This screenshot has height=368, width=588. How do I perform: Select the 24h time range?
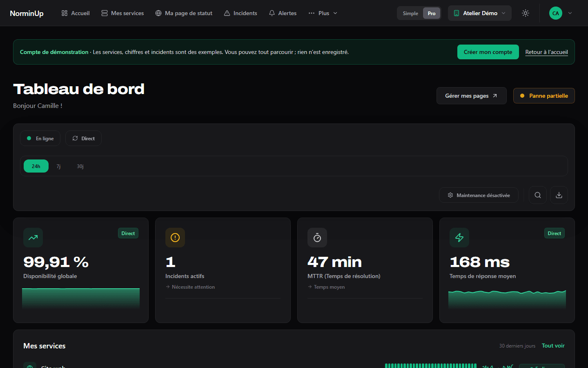point(36,166)
